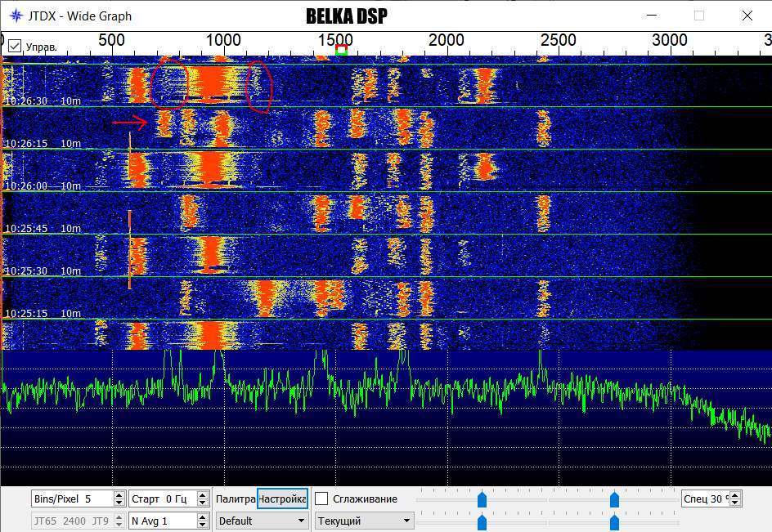
Task: Click the 10:26:30 10m timestamp
Action: coord(43,101)
